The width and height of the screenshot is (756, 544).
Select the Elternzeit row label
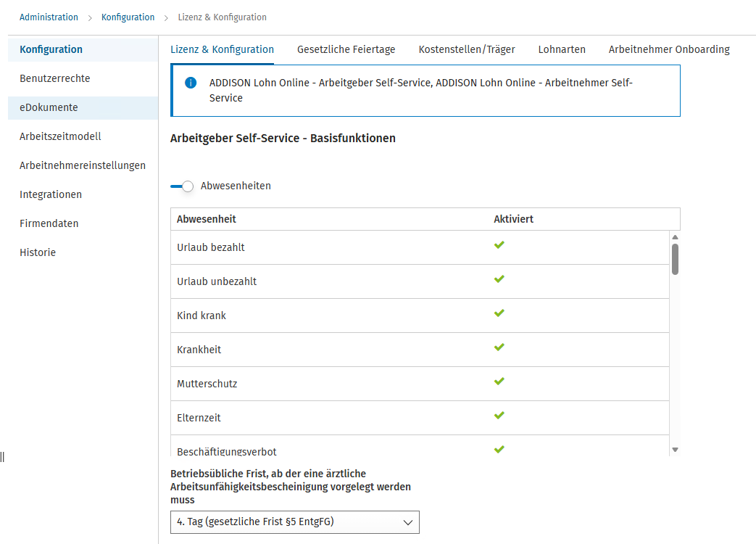pos(199,418)
